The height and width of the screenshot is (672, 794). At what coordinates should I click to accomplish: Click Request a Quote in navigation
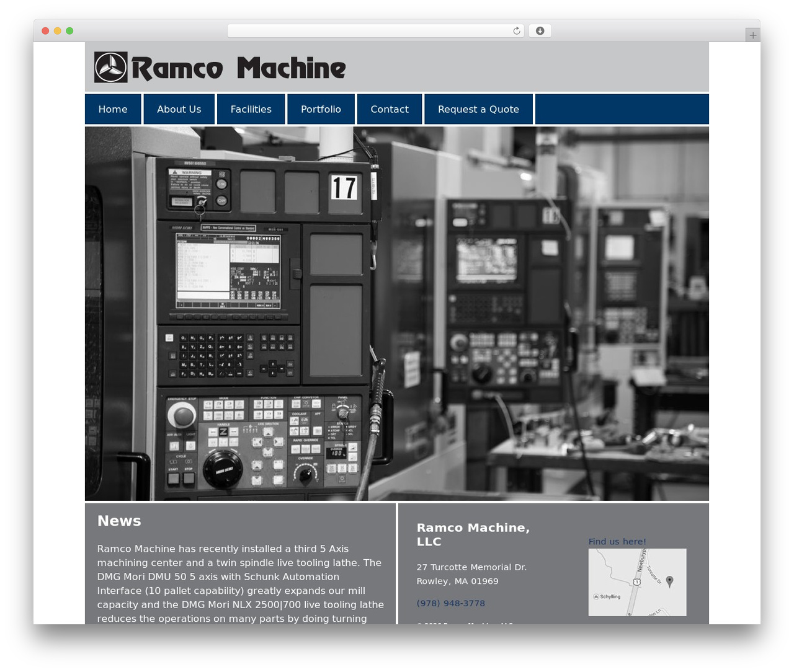478,109
